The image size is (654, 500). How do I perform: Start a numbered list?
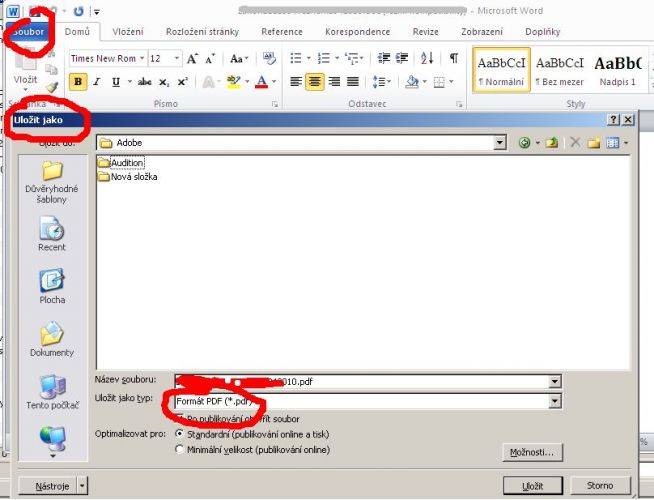click(x=324, y=58)
